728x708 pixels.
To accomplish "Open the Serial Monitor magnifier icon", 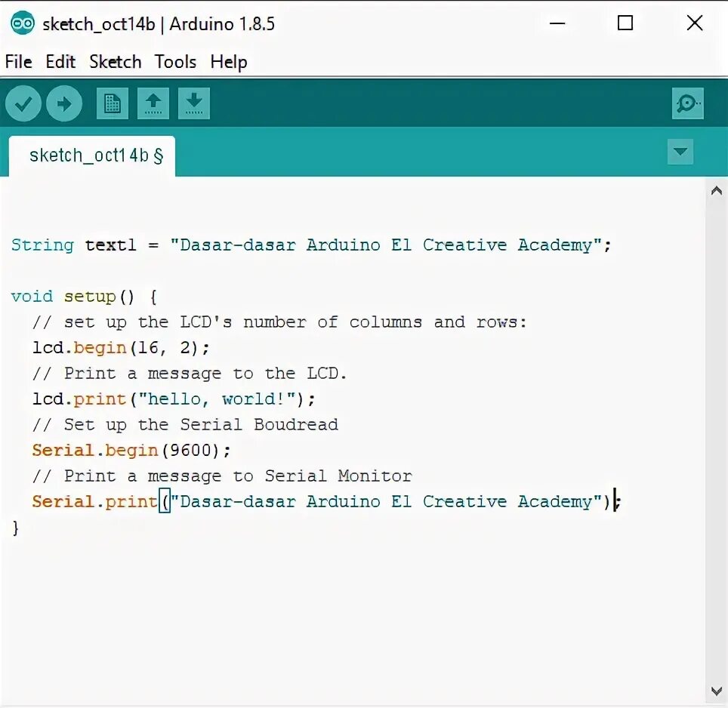I will (x=688, y=103).
